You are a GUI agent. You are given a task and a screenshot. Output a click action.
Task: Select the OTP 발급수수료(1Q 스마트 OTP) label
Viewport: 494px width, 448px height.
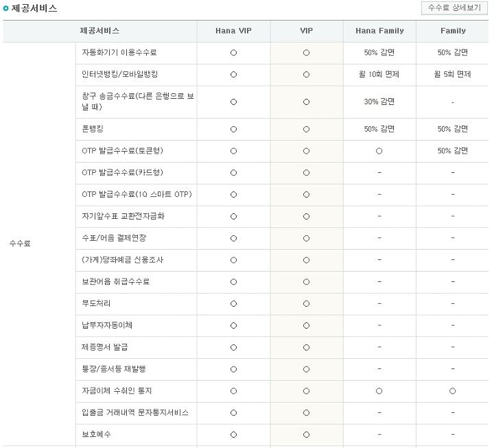coord(137,194)
